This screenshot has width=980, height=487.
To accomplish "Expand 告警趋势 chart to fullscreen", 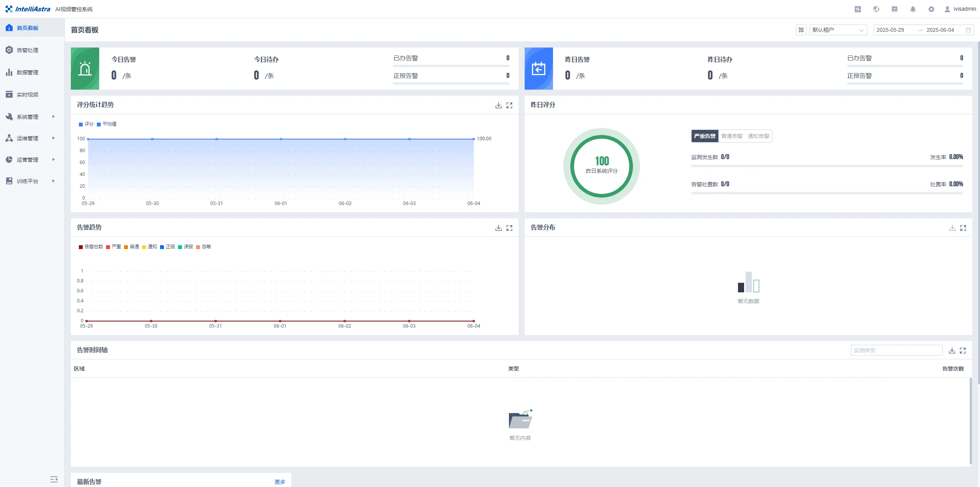I will 509,228.
